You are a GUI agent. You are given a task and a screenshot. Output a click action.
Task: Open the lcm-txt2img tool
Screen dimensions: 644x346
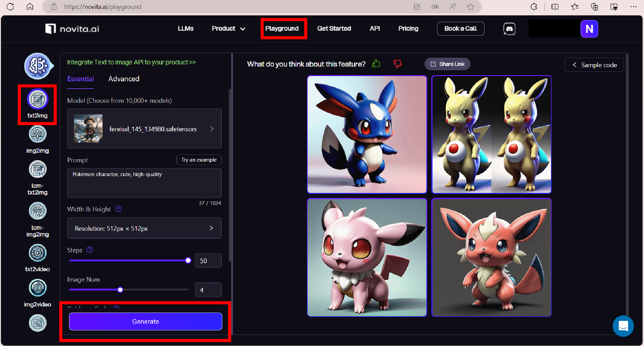pyautogui.click(x=37, y=170)
